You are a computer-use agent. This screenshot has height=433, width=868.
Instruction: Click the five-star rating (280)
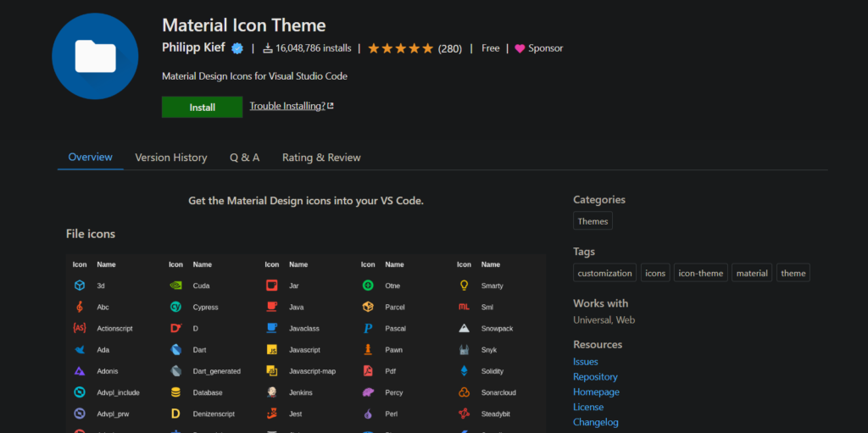click(415, 49)
